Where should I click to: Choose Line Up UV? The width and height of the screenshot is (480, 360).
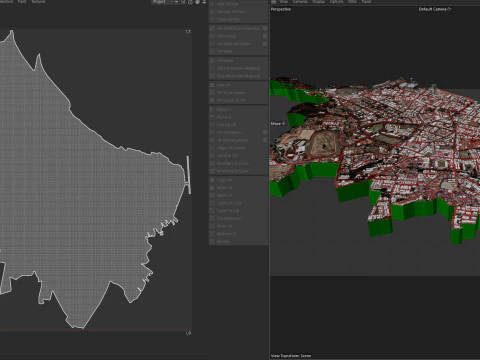tap(238, 125)
